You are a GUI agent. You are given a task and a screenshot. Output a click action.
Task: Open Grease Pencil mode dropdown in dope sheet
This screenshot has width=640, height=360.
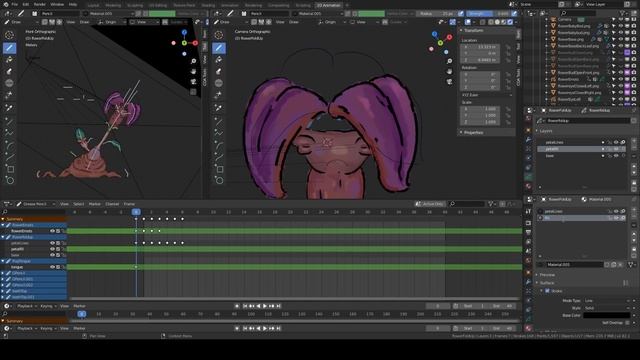(x=36, y=204)
